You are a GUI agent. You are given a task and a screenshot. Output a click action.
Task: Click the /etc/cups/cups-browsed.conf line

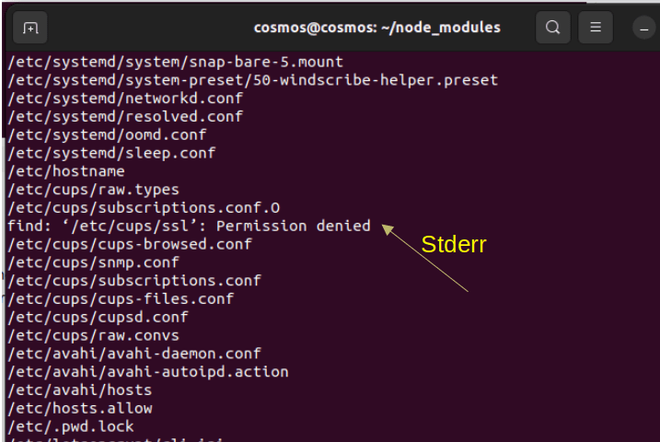point(130,244)
